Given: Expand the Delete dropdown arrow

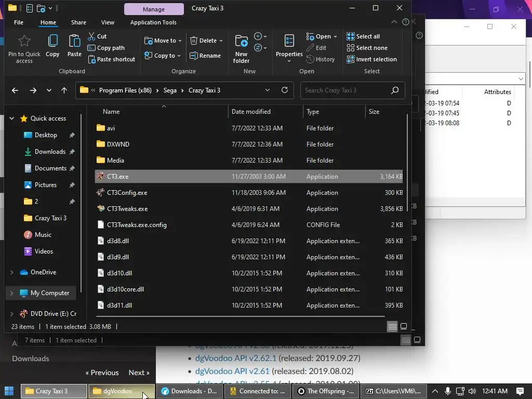Looking at the screenshot, I should [x=221, y=41].
